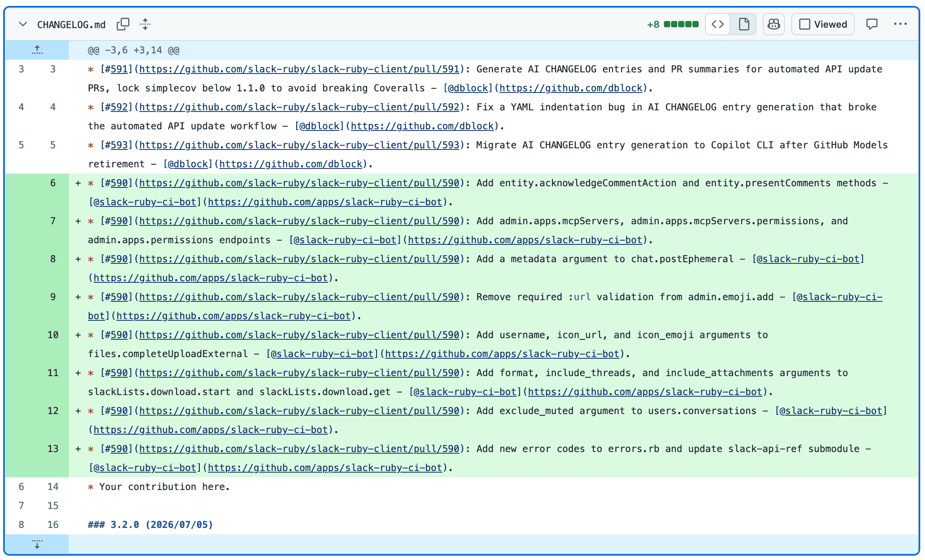
Task: Click the hunk header @@ -3,6 +3,14 @@
Action: [133, 50]
